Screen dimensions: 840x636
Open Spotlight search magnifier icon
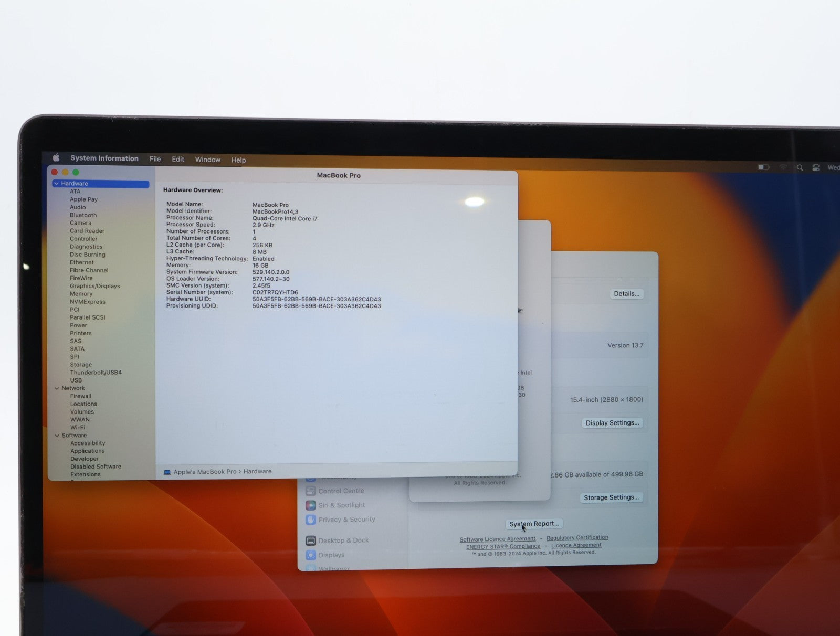(800, 168)
